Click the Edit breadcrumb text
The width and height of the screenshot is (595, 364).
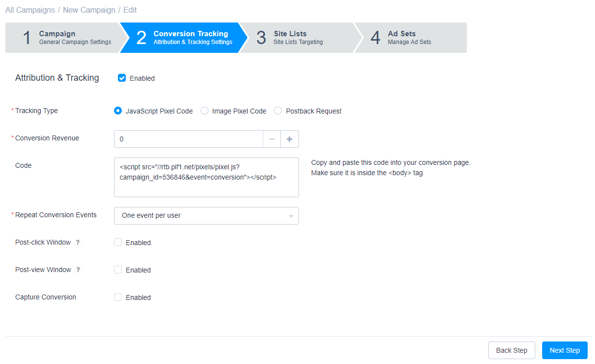pos(130,10)
